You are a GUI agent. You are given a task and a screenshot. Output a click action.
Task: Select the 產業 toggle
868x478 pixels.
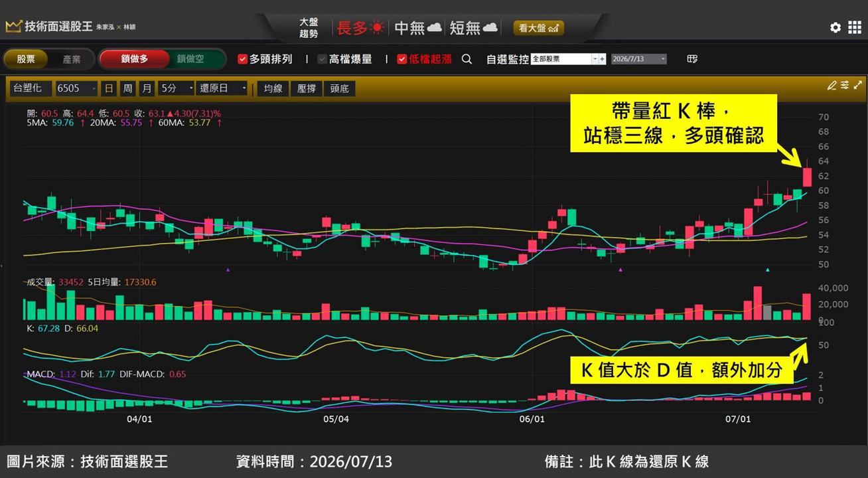point(72,59)
